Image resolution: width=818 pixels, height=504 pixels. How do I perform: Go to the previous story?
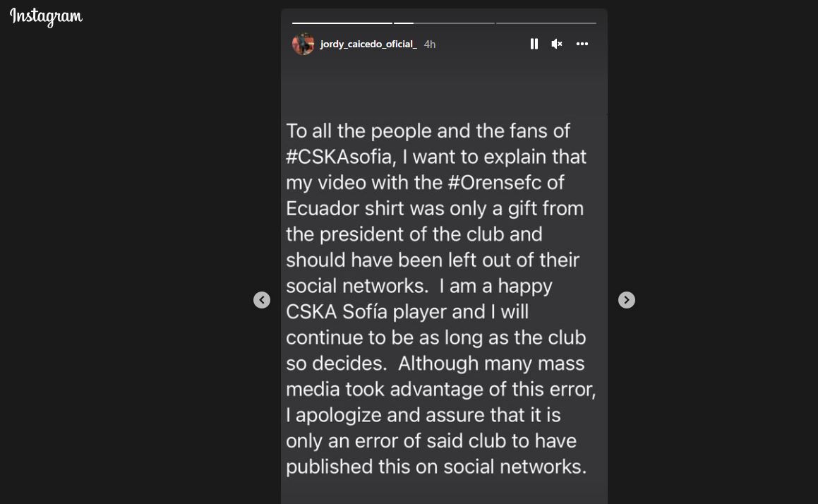262,300
